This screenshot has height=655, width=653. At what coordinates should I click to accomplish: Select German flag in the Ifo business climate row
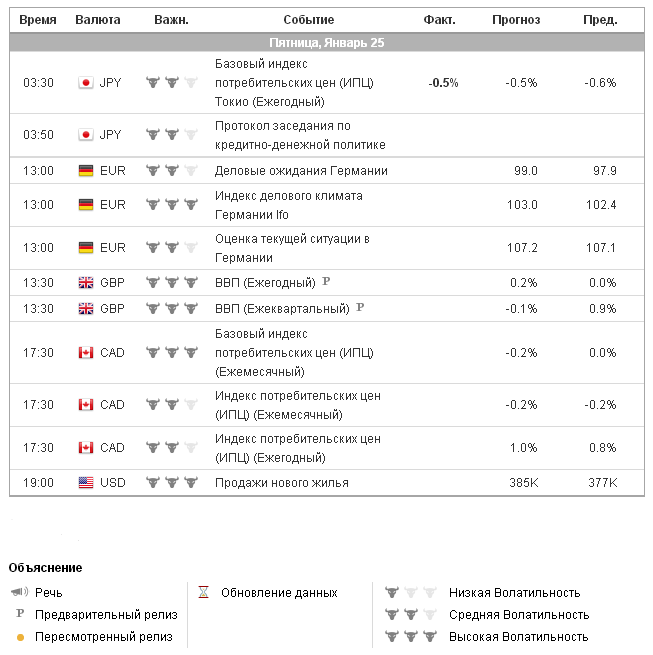(x=85, y=205)
